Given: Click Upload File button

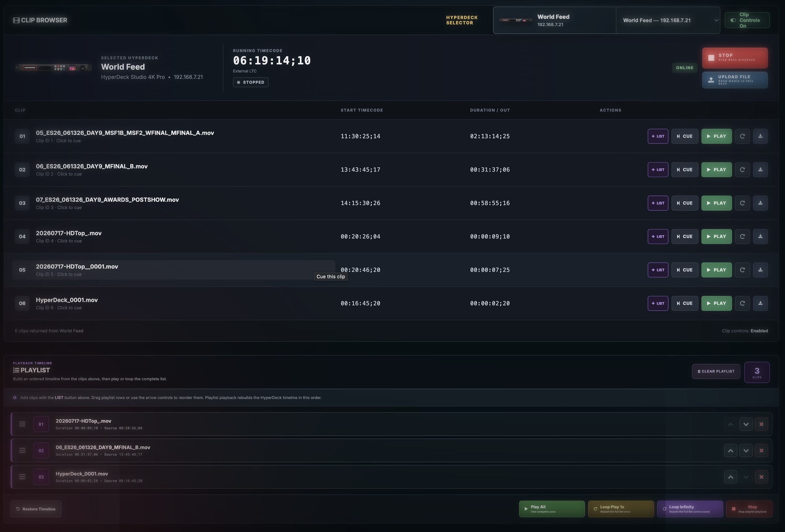Looking at the screenshot, I should pos(735,80).
